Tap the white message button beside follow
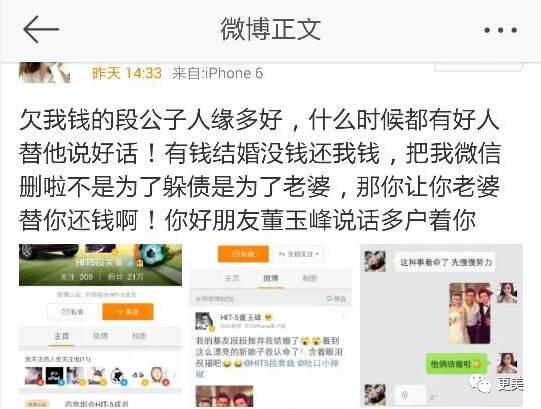This screenshot has height=409, width=541. (73, 312)
